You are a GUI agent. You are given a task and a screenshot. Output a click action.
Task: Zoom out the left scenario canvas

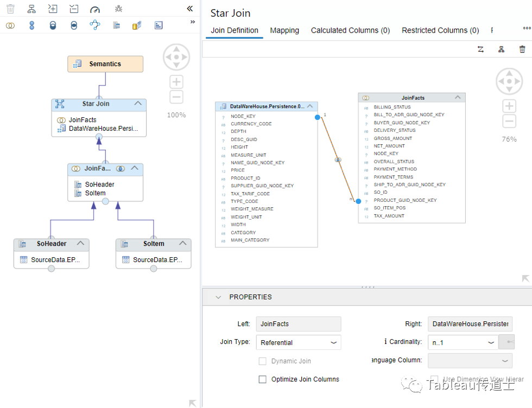pos(176,98)
